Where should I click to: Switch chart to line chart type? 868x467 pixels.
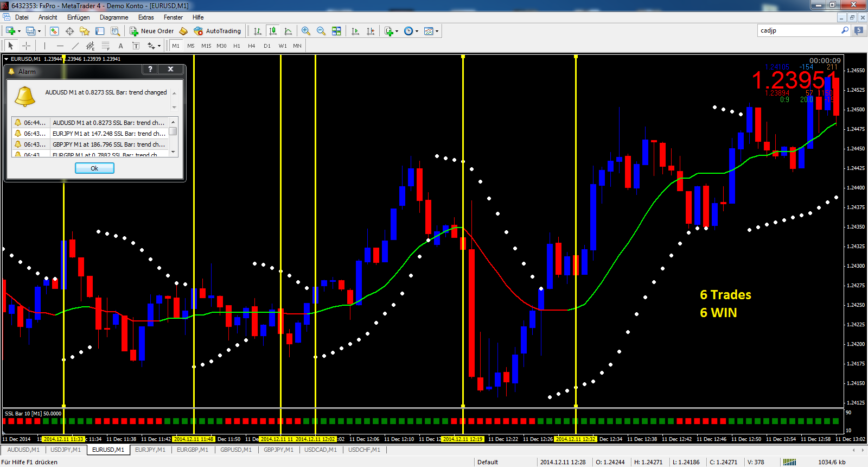click(288, 31)
